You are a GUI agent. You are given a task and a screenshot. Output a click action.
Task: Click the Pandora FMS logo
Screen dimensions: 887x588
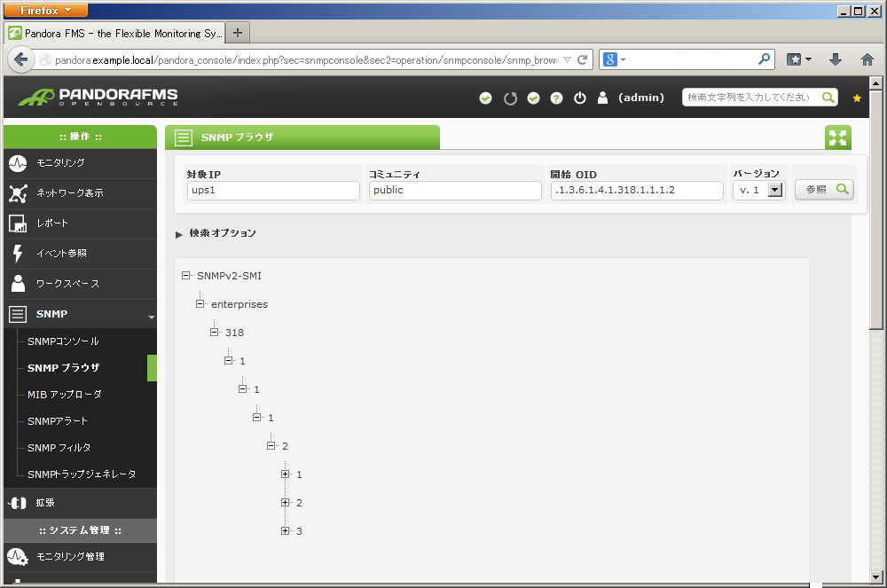98,97
